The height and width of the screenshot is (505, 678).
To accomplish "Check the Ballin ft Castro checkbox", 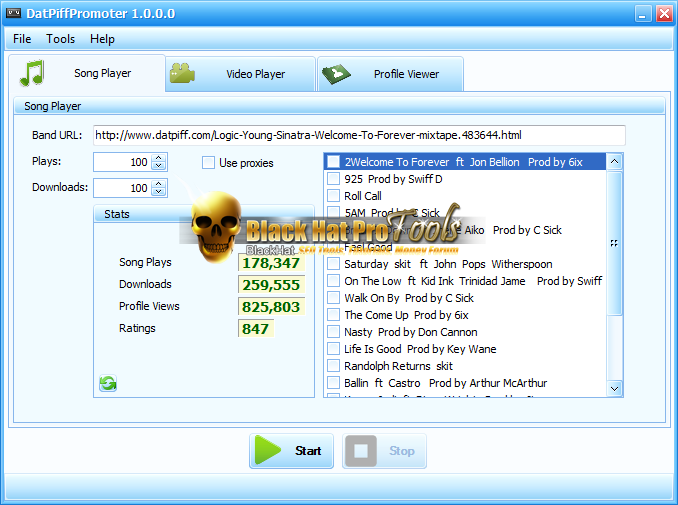I will click(333, 383).
